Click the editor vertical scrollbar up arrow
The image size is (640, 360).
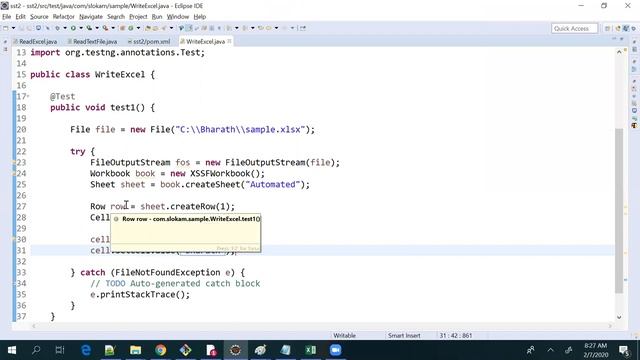coord(619,52)
